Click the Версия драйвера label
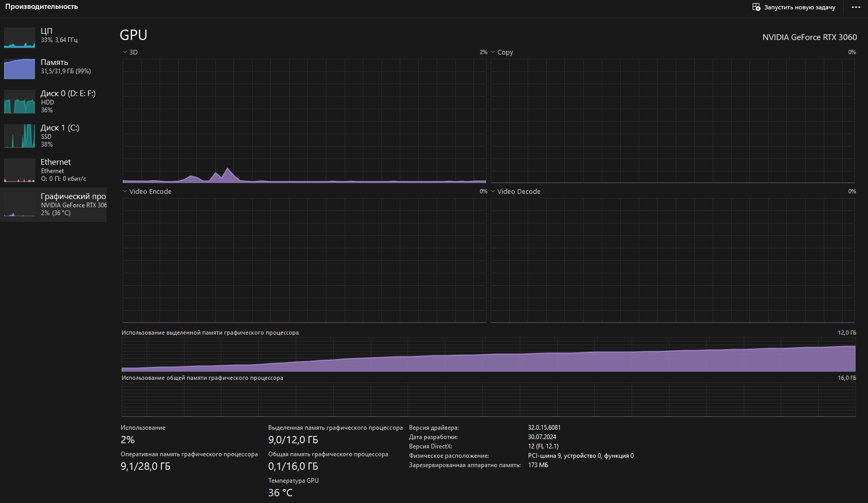 (x=434, y=428)
